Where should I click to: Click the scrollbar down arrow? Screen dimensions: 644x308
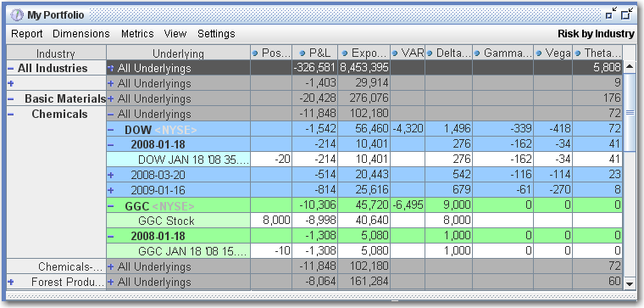pos(630,283)
